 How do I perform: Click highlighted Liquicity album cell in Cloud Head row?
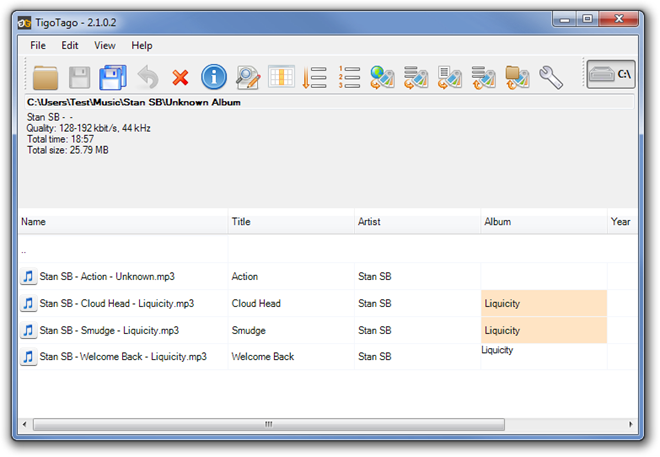[x=544, y=303]
